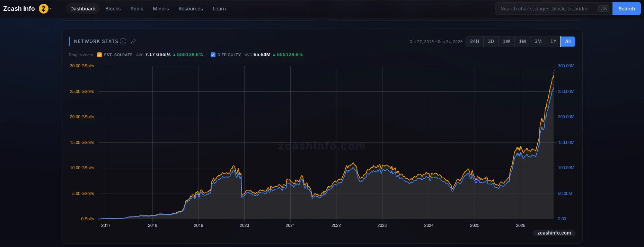Click the 10.00 GSol/s axis label
The image size is (644, 247).
[82, 168]
